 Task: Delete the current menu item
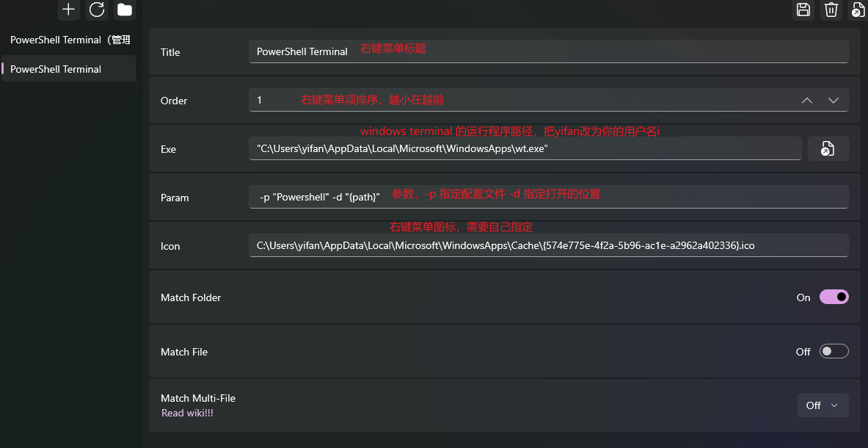tap(831, 10)
